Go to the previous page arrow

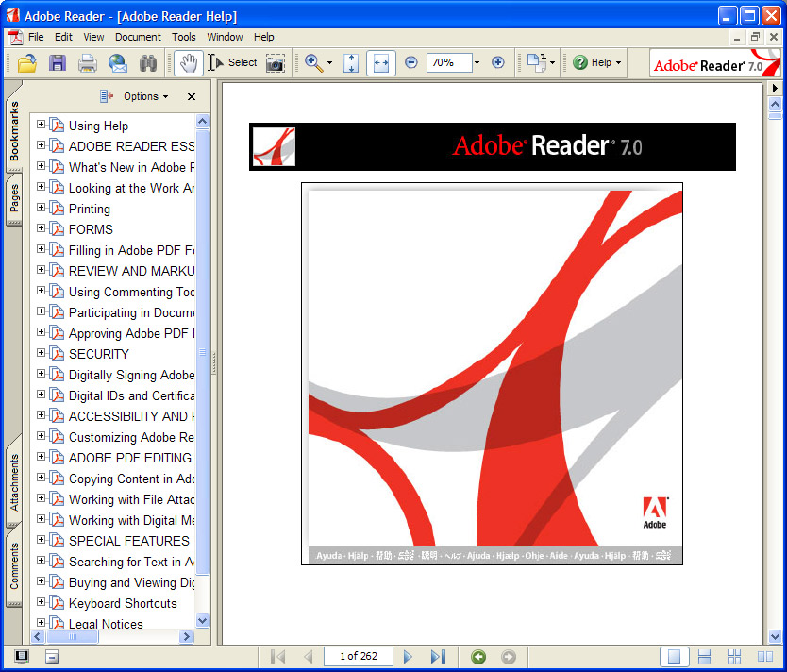point(309,657)
